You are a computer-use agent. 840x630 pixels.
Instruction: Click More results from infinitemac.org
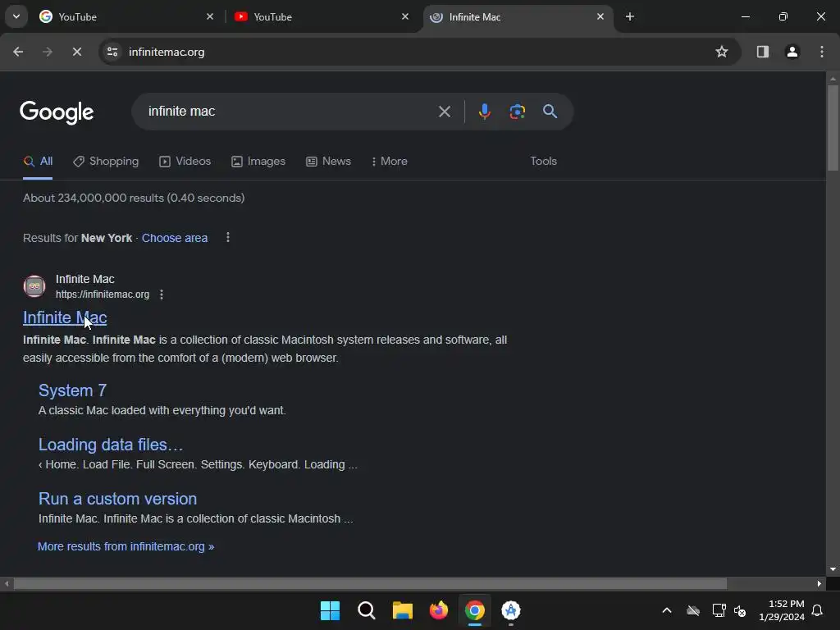(126, 546)
